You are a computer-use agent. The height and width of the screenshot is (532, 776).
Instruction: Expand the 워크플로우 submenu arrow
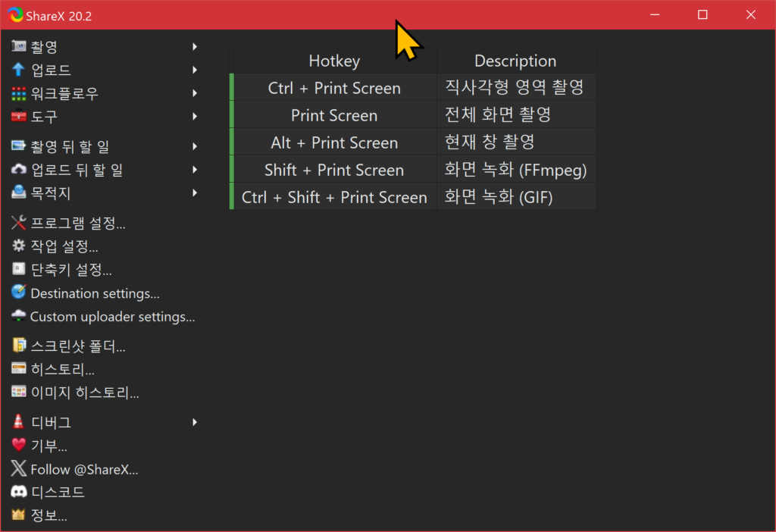(x=195, y=93)
